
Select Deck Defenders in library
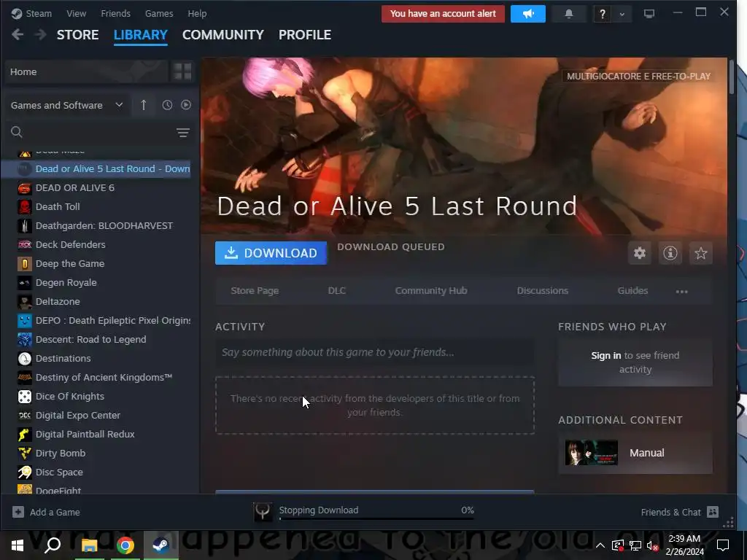96,245
